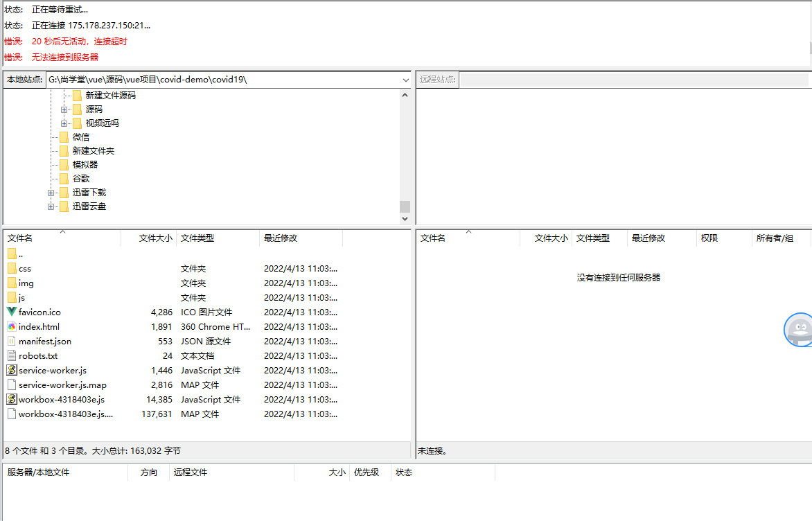Click the favicon.ico Vue file icon
The height and width of the screenshot is (521, 812).
click(x=11, y=312)
